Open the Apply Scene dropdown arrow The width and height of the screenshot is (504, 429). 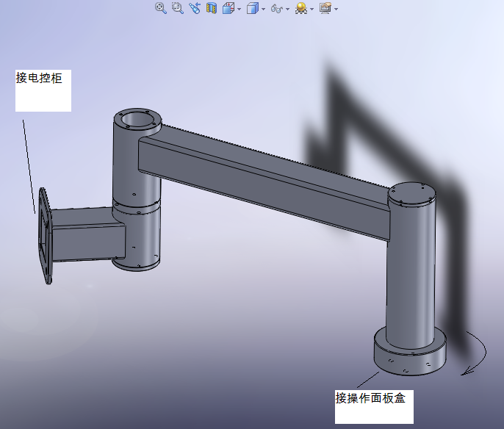[312, 10]
